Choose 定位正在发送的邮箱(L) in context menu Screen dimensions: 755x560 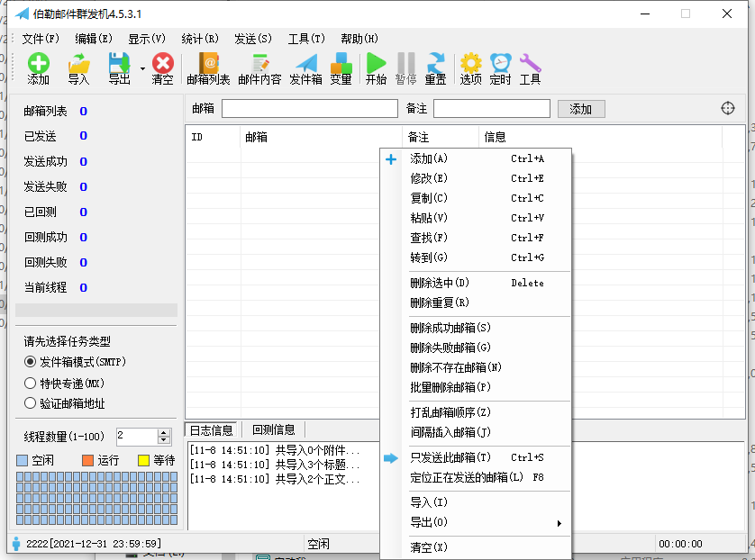(476, 477)
